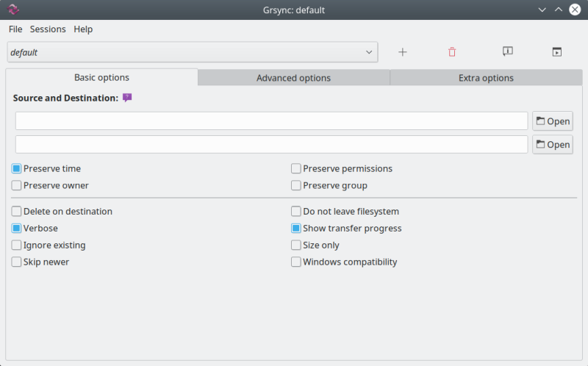Open the Sessions menu
The width and height of the screenshot is (588, 366).
[48, 29]
